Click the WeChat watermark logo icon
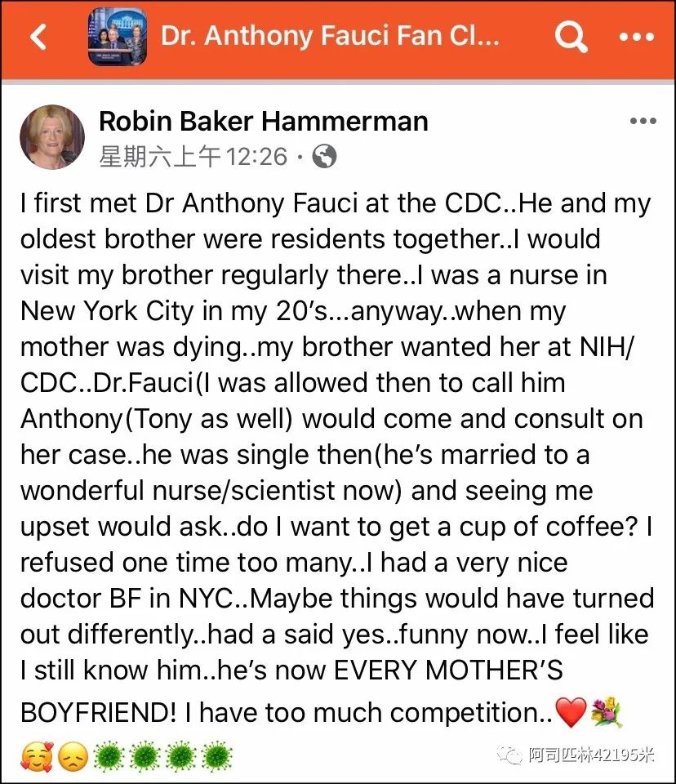This screenshot has height=784, width=676. click(509, 755)
